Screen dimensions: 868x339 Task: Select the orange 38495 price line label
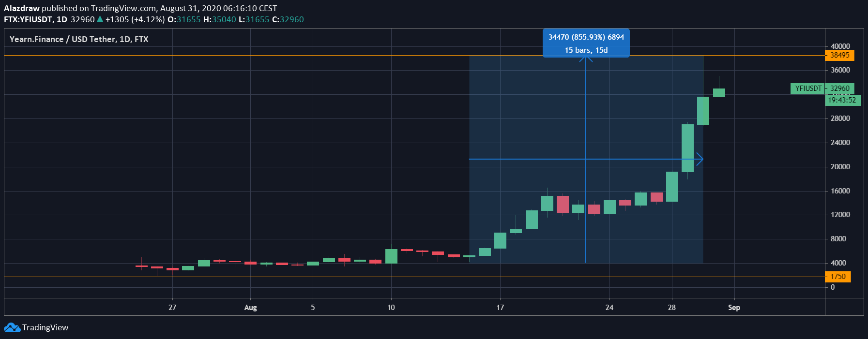(x=839, y=55)
